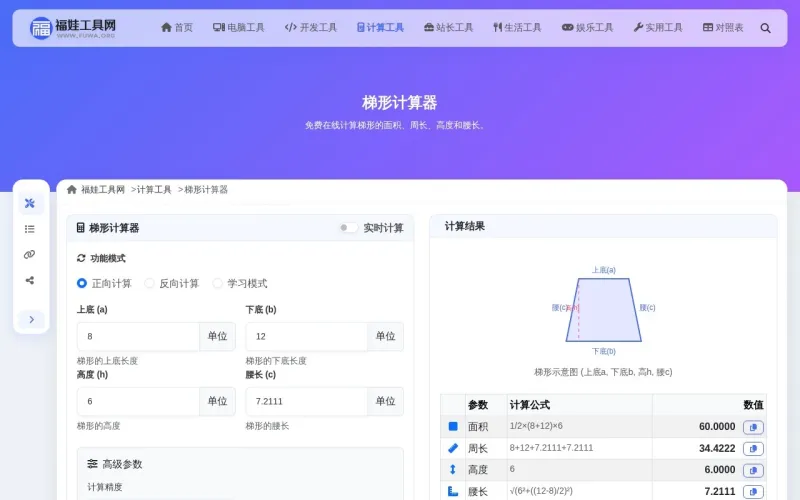
Task: Open the 计算工具 menu
Action: click(x=380, y=28)
